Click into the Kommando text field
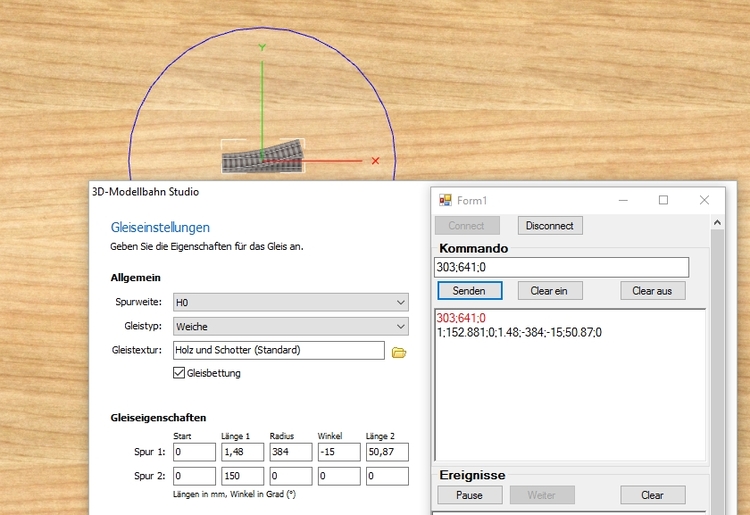 click(561, 267)
